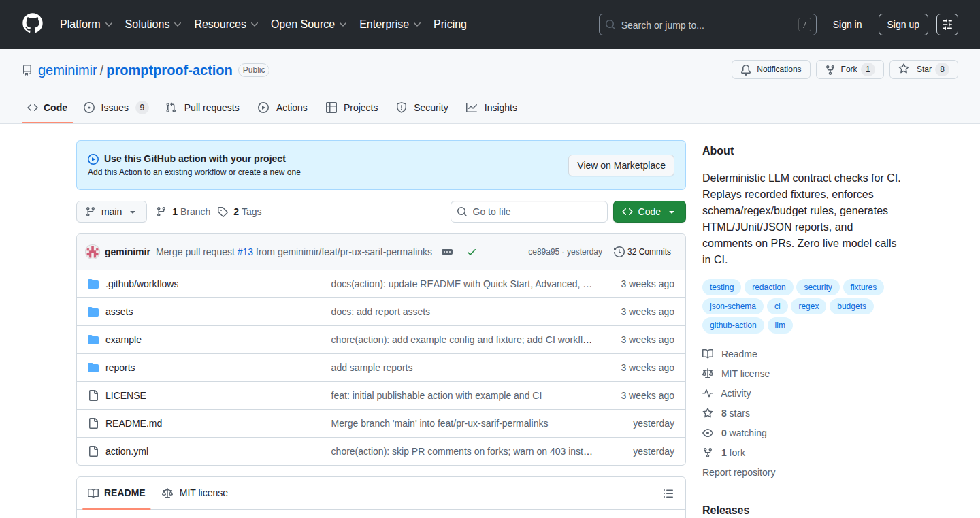Click the green commit status checkmark
This screenshot has height=518, width=980.
(472, 252)
